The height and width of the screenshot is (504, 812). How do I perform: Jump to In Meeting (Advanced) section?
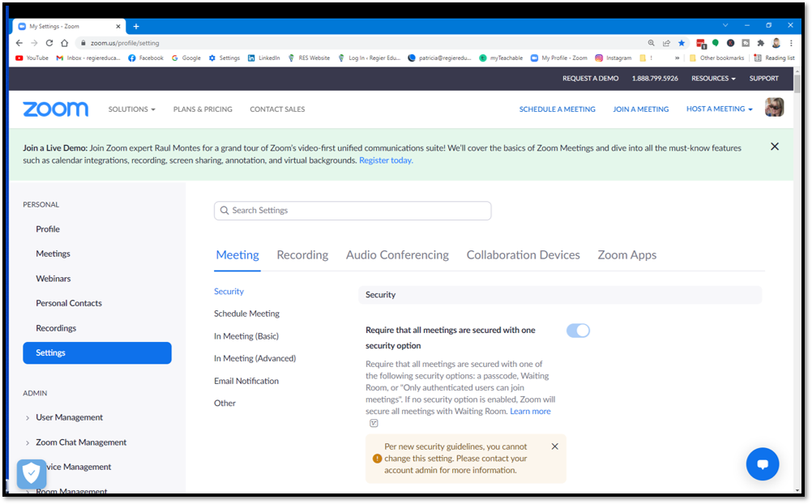click(x=254, y=358)
